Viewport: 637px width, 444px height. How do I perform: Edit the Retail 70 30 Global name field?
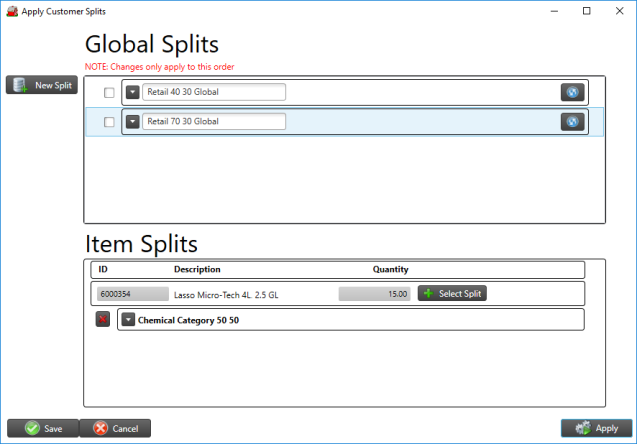pyautogui.click(x=214, y=122)
